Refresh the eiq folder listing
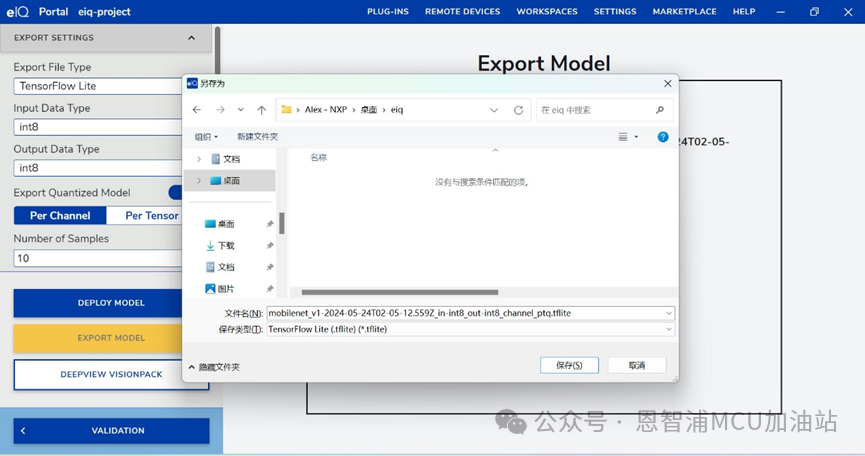865x456 pixels. tap(518, 110)
